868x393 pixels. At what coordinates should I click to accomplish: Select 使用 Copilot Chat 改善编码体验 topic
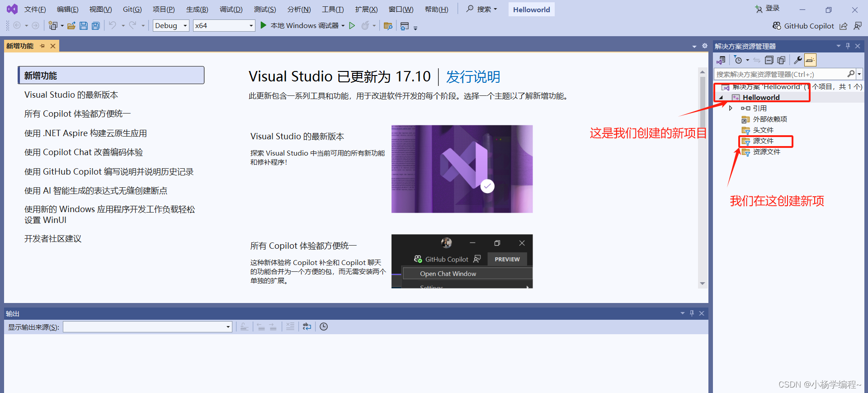pyautogui.click(x=84, y=152)
